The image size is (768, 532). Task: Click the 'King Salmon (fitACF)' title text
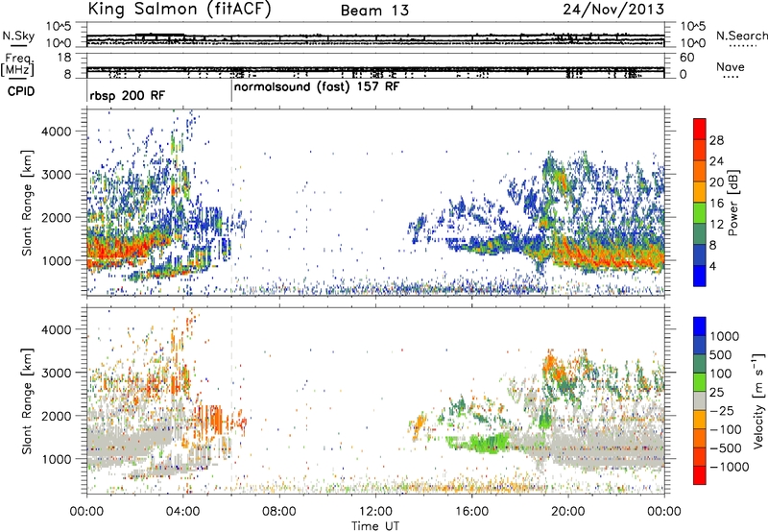[179, 9]
